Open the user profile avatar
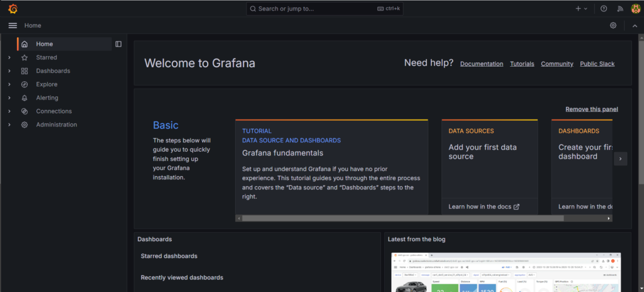The width and height of the screenshot is (644, 292). coord(635,9)
